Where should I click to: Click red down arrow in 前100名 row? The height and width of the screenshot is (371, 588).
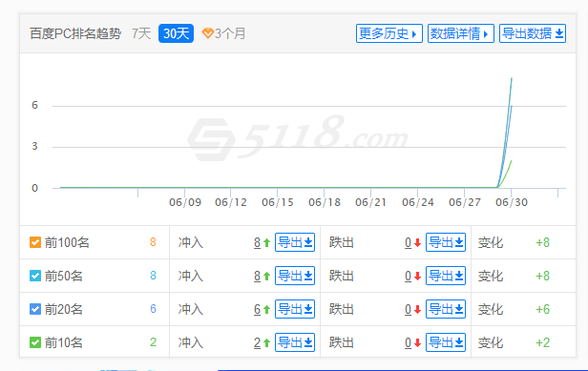tap(417, 243)
